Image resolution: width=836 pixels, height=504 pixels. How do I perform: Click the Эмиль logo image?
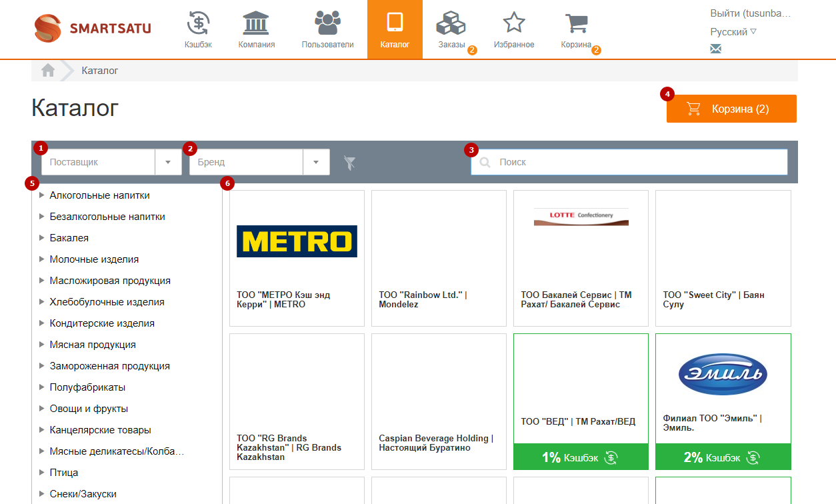tap(723, 374)
